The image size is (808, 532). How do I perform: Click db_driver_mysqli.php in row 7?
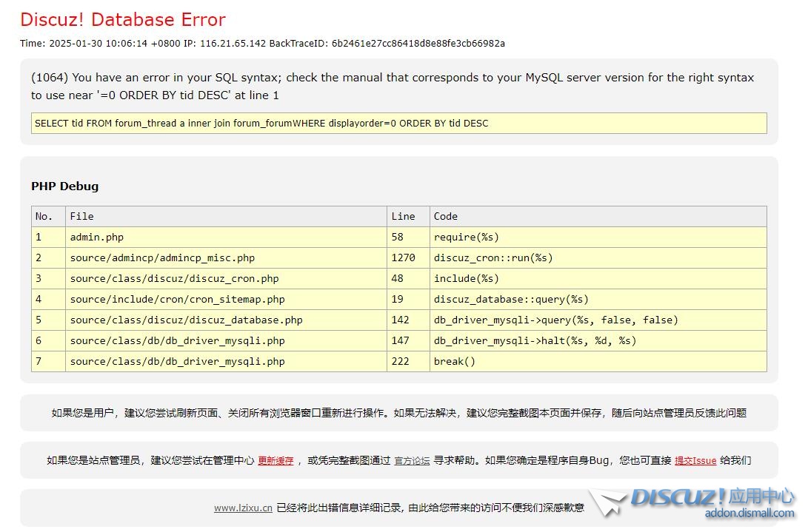point(226,362)
